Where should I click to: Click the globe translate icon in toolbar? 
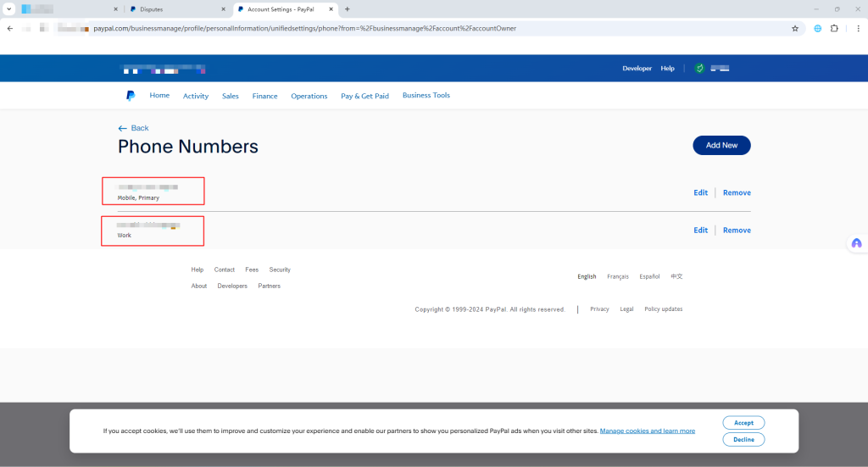point(818,28)
